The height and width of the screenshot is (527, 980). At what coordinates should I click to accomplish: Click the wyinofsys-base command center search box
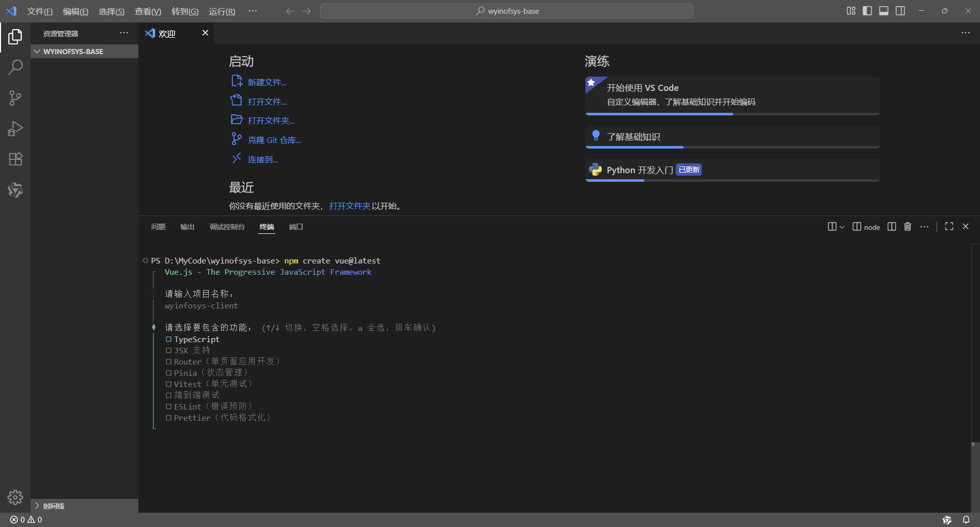coord(506,11)
